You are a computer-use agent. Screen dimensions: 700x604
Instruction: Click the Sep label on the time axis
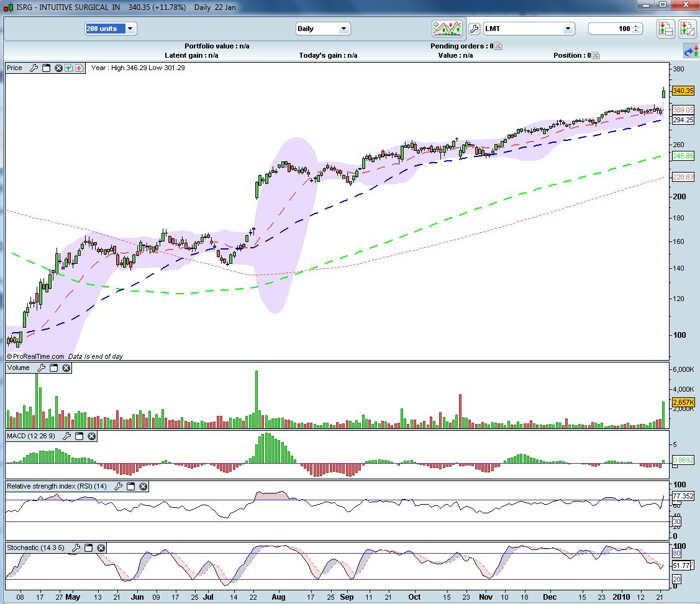pos(347,597)
